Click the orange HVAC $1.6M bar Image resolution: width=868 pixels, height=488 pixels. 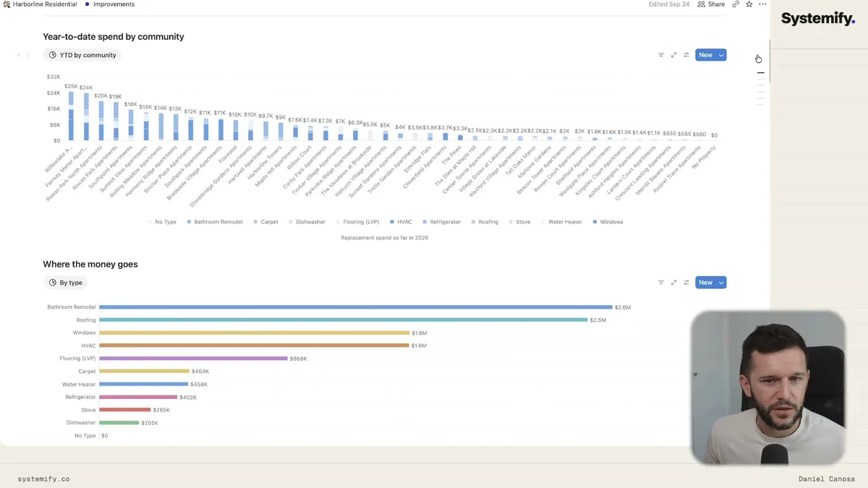(254, 346)
